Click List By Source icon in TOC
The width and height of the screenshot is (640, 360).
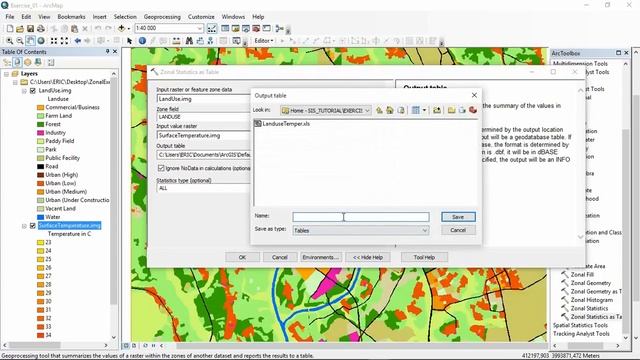(x=17, y=62)
